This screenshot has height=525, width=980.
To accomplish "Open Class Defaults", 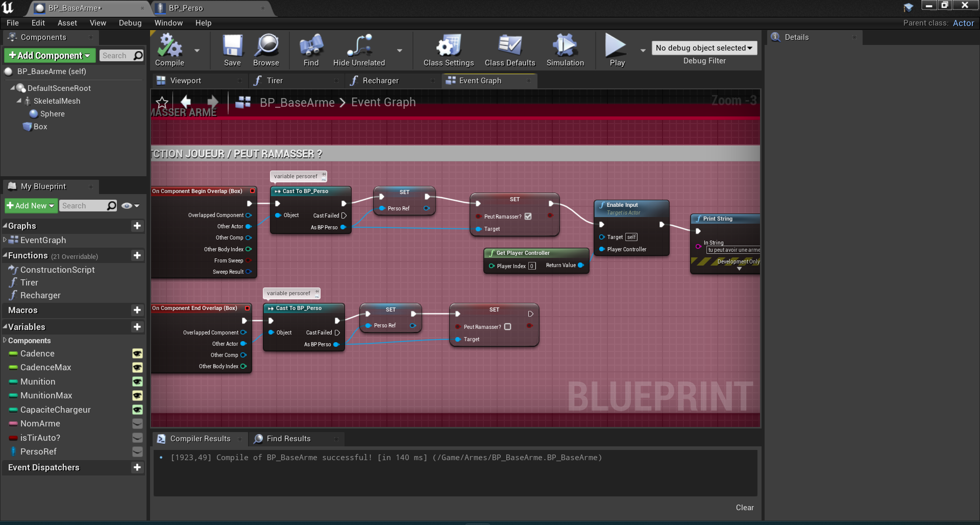I will (x=510, y=50).
